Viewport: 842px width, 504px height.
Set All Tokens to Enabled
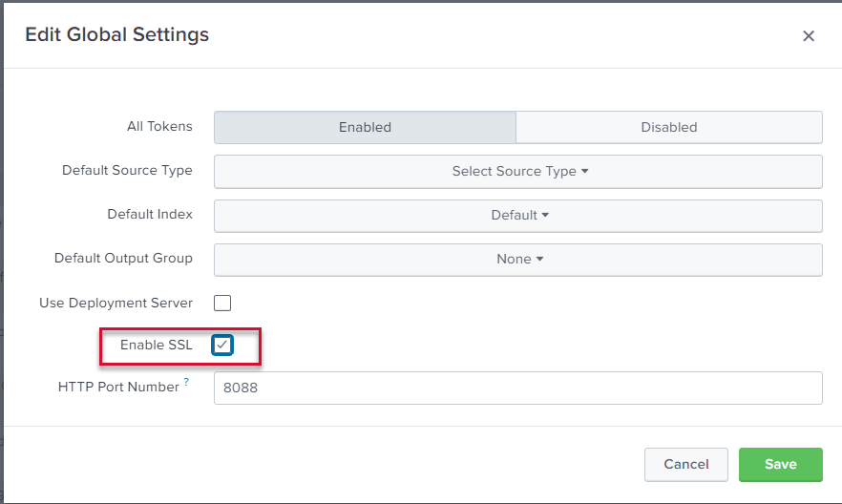(x=365, y=127)
